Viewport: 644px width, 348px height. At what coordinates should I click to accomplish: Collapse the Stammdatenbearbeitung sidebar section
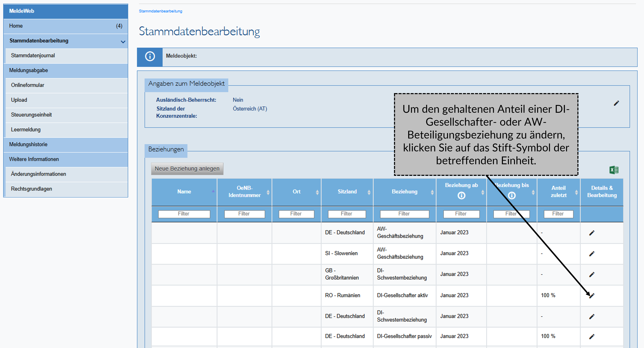123,41
